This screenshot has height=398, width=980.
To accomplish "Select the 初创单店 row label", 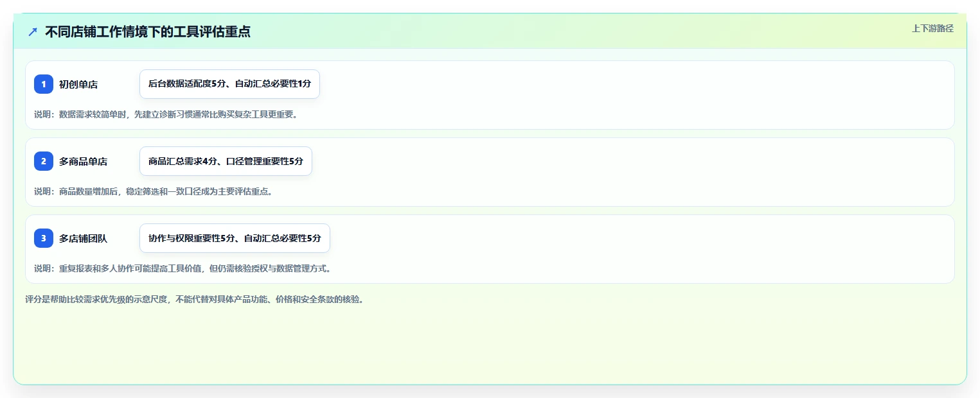I will pyautogui.click(x=78, y=84).
